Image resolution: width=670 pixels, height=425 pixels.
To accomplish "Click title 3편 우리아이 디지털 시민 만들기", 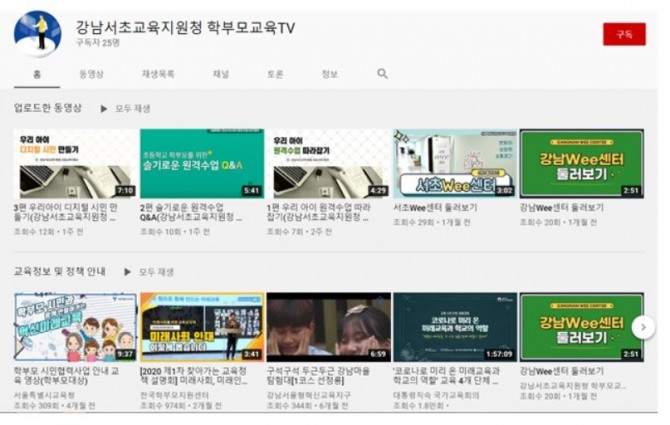I will click(66, 212).
